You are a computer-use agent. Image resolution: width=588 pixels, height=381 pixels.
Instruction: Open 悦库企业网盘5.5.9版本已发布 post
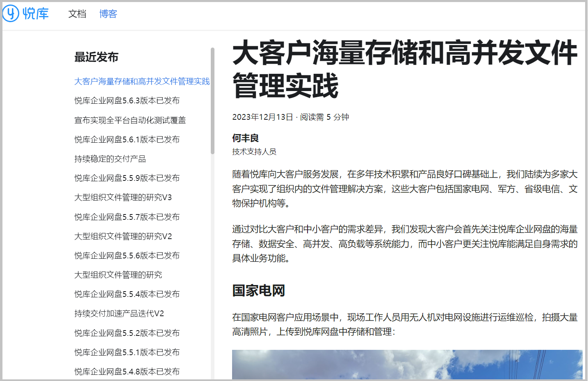[x=127, y=178]
